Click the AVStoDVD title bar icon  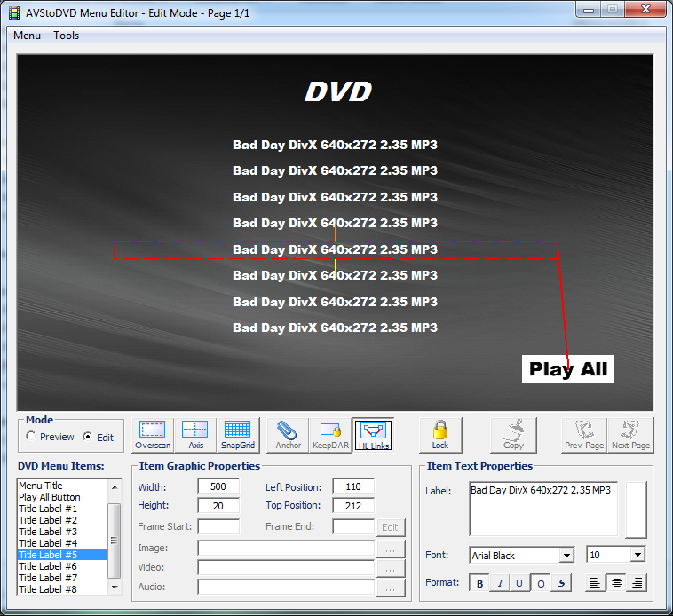(14, 13)
